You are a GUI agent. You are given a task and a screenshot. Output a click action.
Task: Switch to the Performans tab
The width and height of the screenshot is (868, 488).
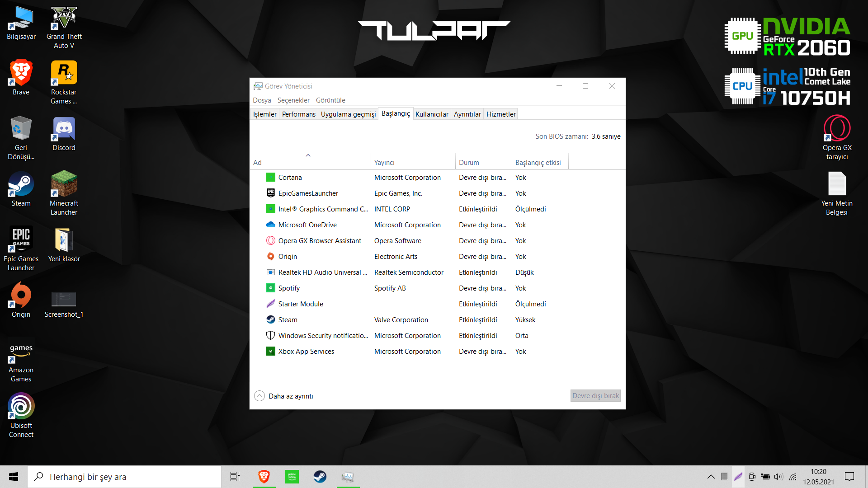pos(298,114)
